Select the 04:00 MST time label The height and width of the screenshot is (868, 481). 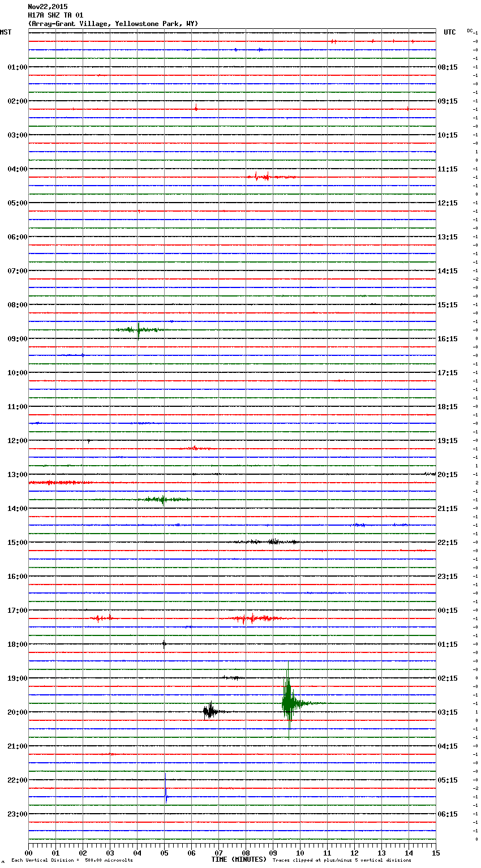(x=17, y=169)
